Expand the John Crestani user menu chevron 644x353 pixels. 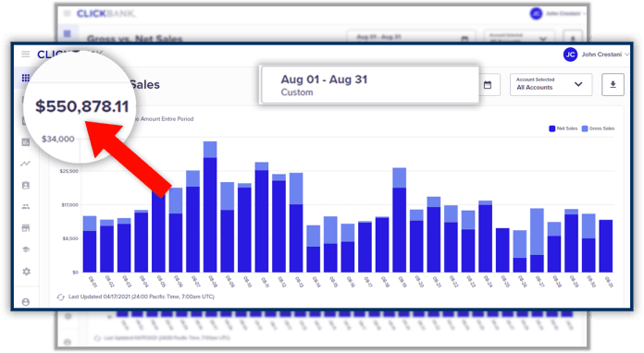(626, 55)
